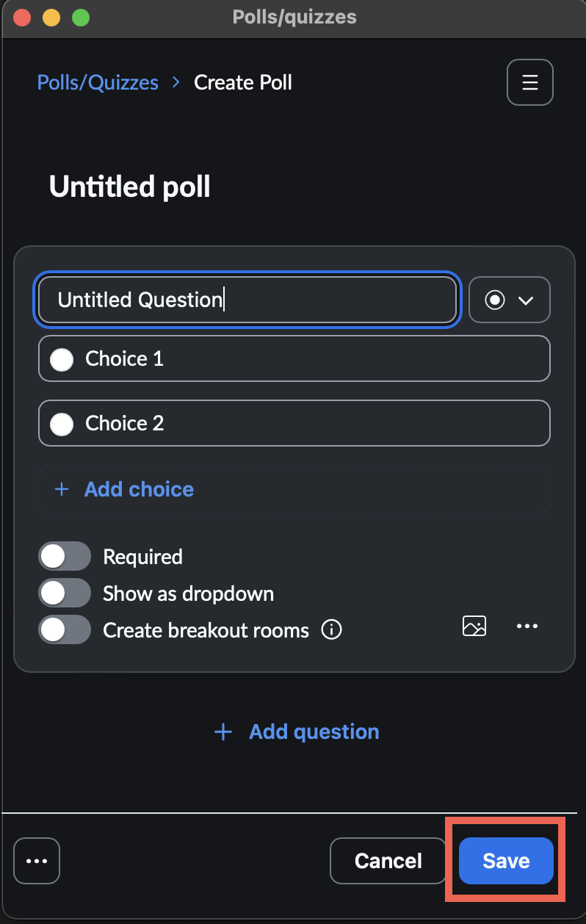Image resolution: width=586 pixels, height=924 pixels.
Task: Enable Create breakout rooms
Action: click(x=65, y=630)
